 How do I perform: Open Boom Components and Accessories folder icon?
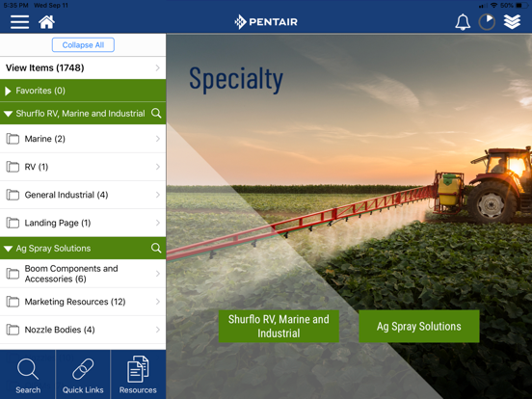13,274
